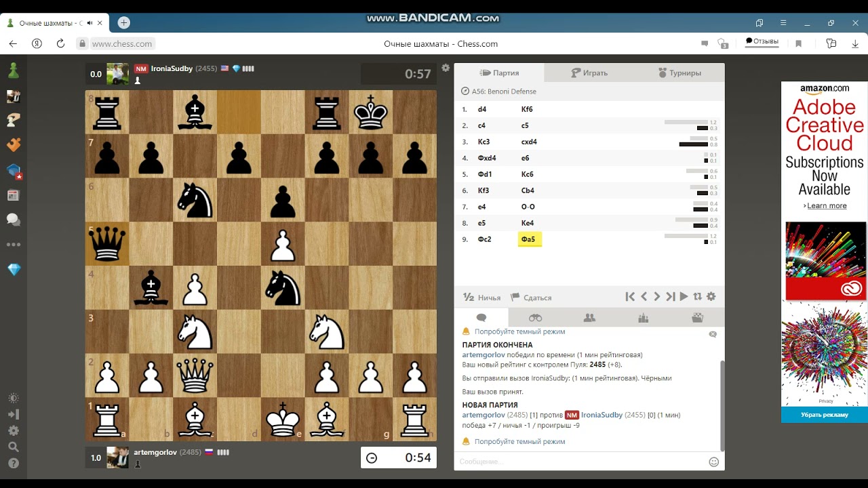Collapse the left sidebar
The image size is (868, 488).
[x=14, y=414]
